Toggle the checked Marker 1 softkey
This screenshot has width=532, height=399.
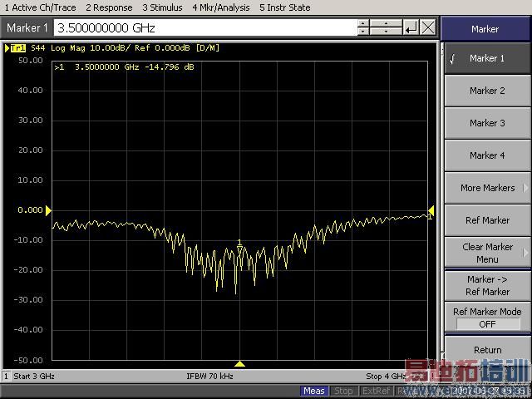(x=487, y=59)
